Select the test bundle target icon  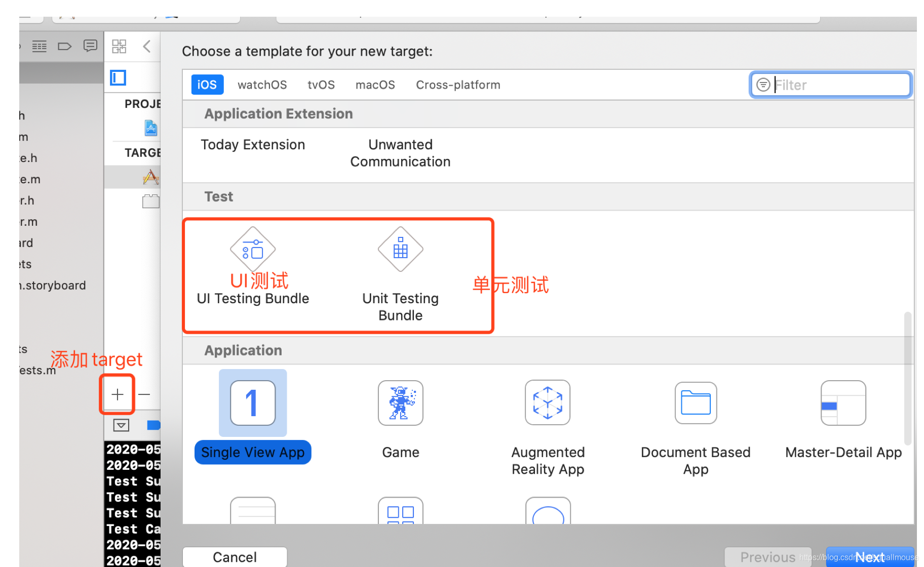click(x=151, y=201)
